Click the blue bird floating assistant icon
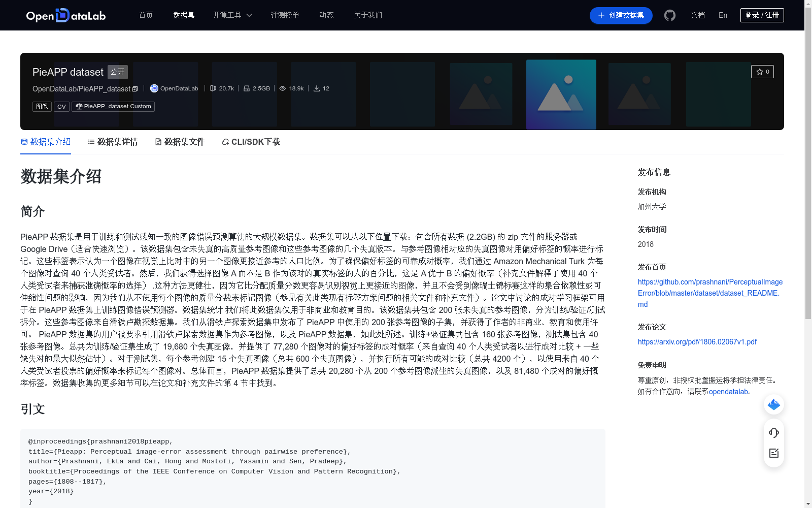The image size is (812, 508). 774,404
